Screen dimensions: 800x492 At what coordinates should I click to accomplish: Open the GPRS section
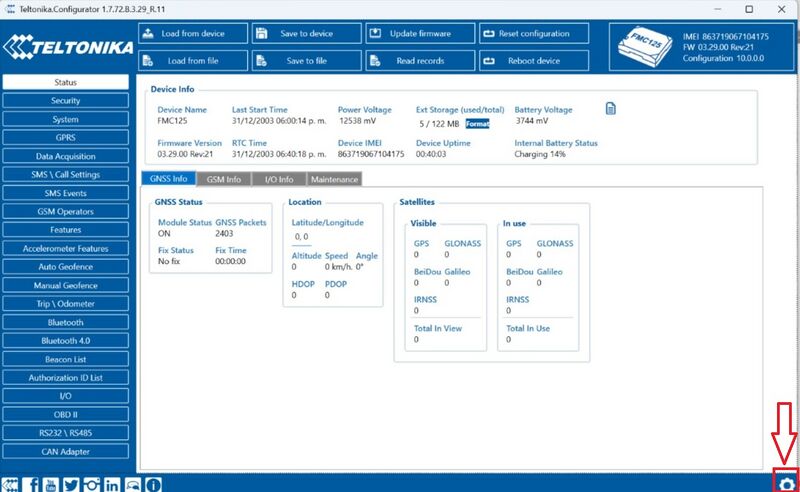pos(66,137)
